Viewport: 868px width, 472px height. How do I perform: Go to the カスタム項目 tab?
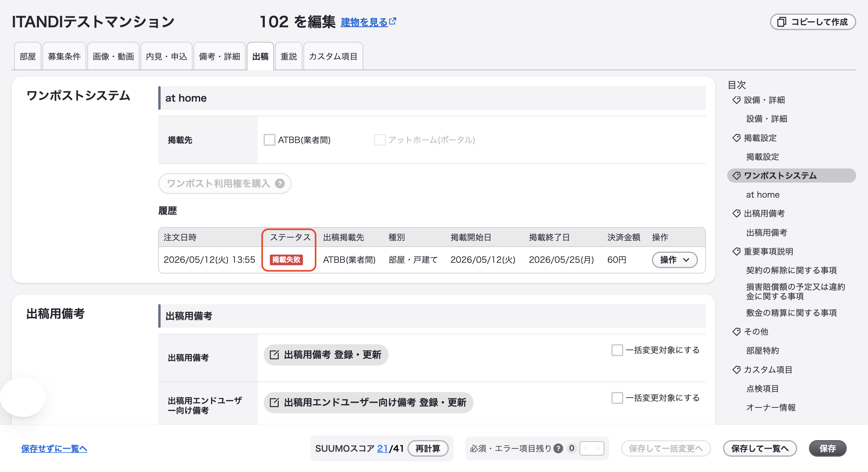tap(333, 57)
